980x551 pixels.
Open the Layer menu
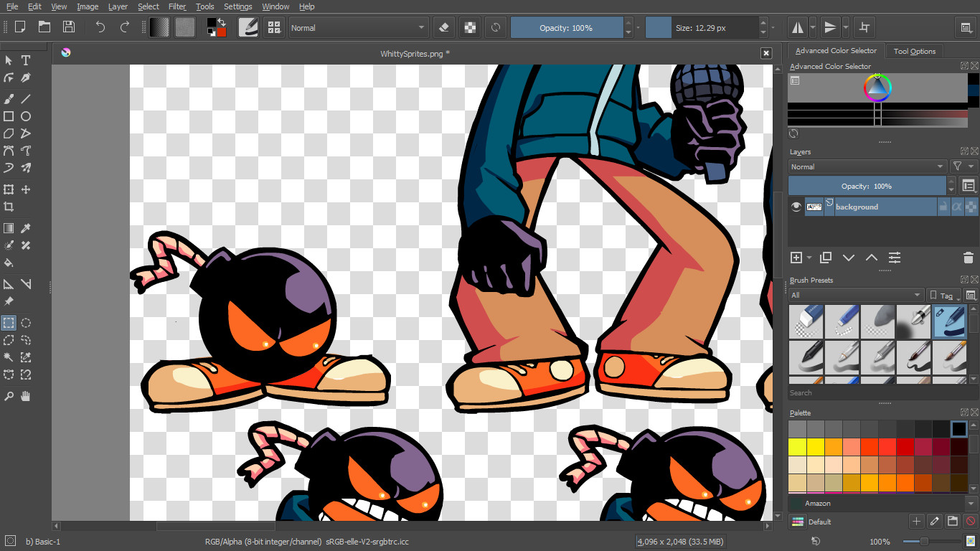118,6
